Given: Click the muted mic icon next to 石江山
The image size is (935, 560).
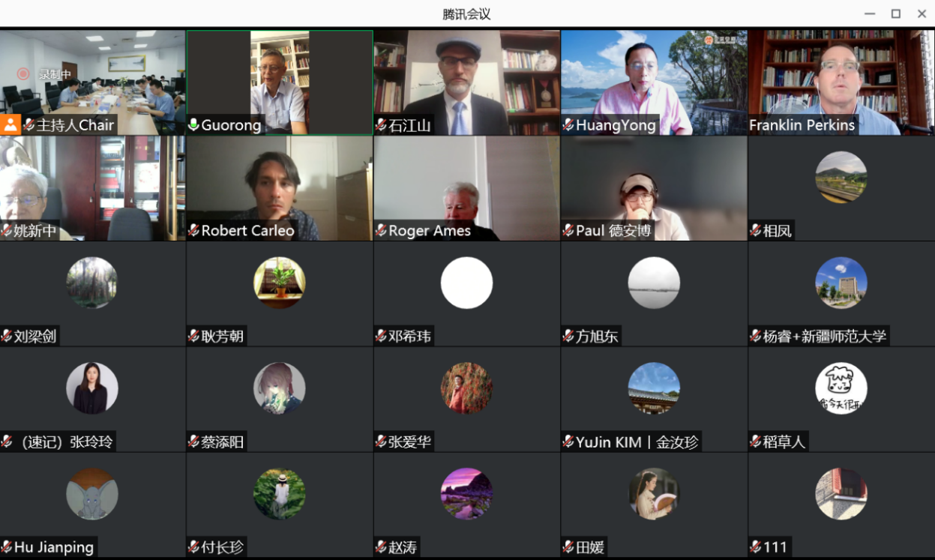Looking at the screenshot, I should point(381,125).
